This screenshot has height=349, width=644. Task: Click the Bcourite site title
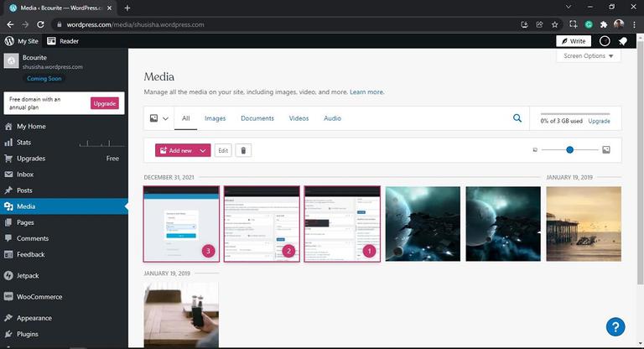[x=34, y=58]
